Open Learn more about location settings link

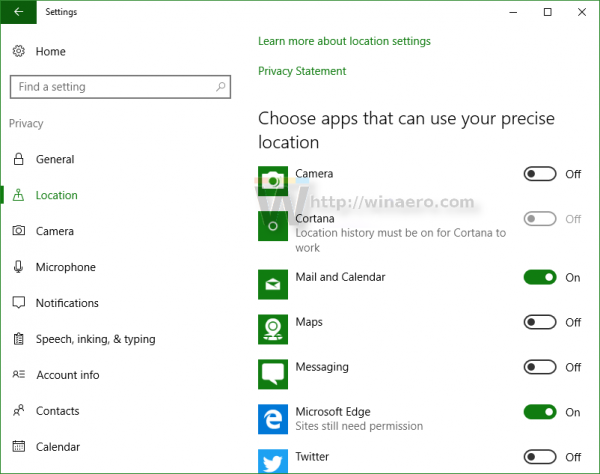(344, 41)
